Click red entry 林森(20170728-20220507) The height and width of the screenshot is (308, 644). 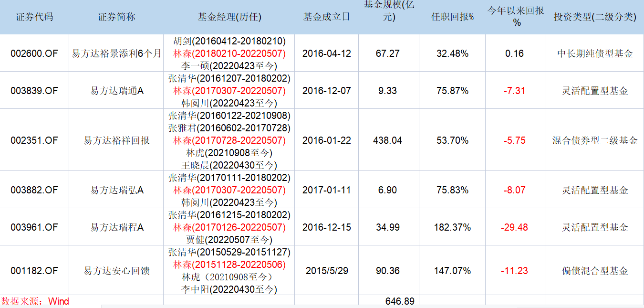pos(229,140)
